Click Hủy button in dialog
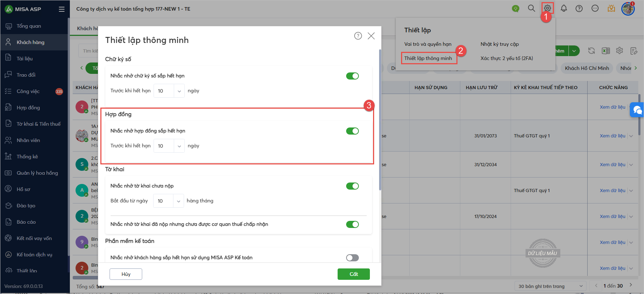644x294 pixels. tap(126, 274)
